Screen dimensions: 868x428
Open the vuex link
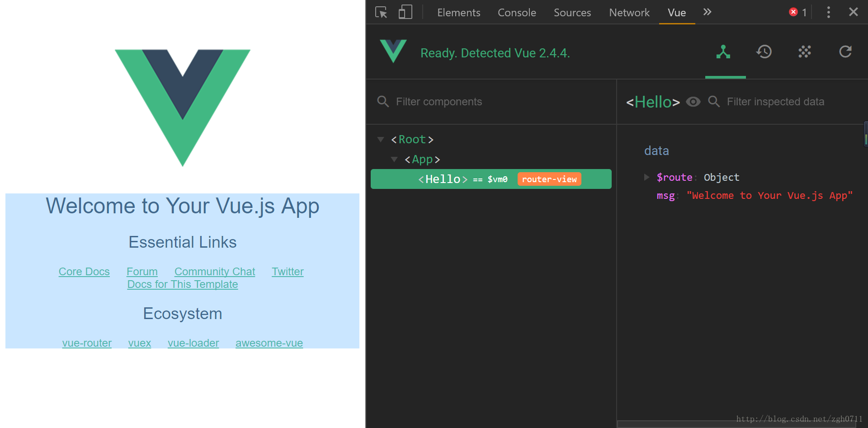[x=140, y=343]
